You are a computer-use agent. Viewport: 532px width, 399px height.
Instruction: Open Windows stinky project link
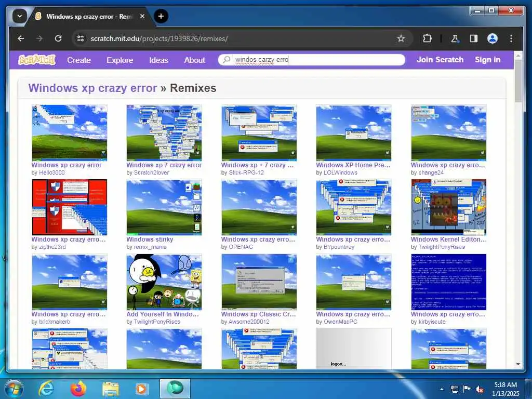[x=150, y=239]
